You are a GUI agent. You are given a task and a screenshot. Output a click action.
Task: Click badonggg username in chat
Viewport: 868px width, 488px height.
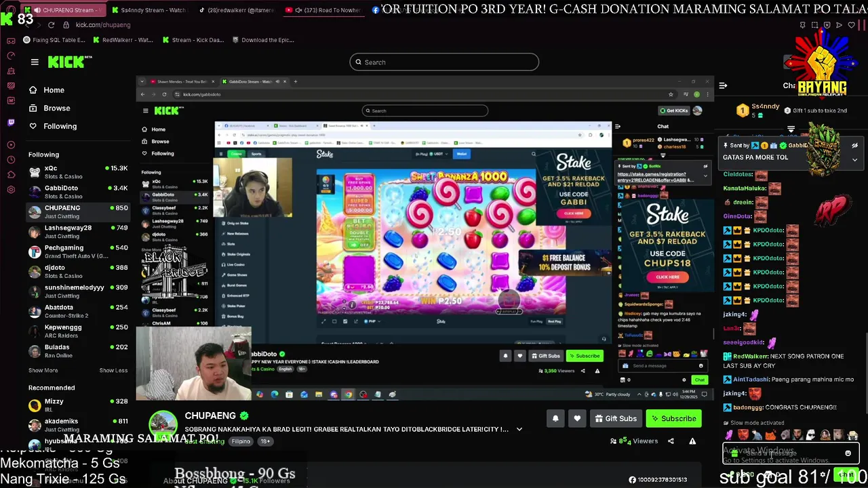pos(747,407)
